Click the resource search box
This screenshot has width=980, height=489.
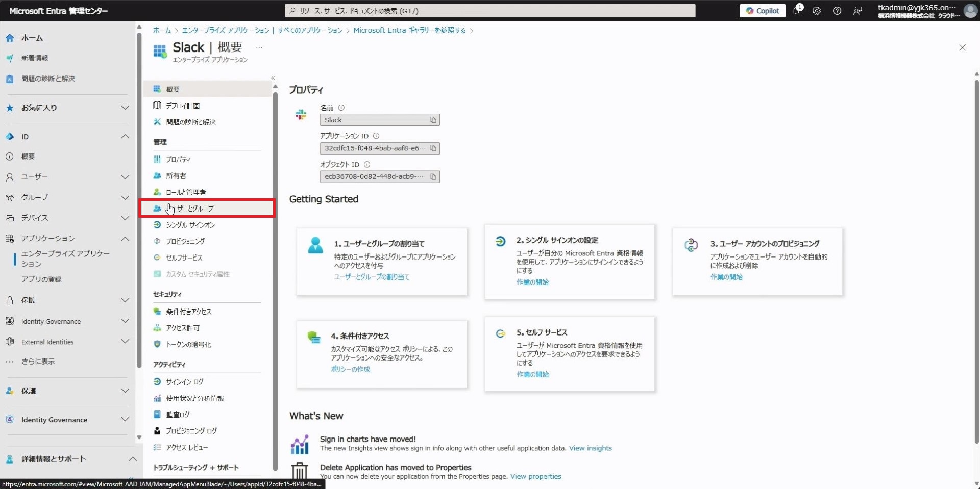tap(490, 11)
